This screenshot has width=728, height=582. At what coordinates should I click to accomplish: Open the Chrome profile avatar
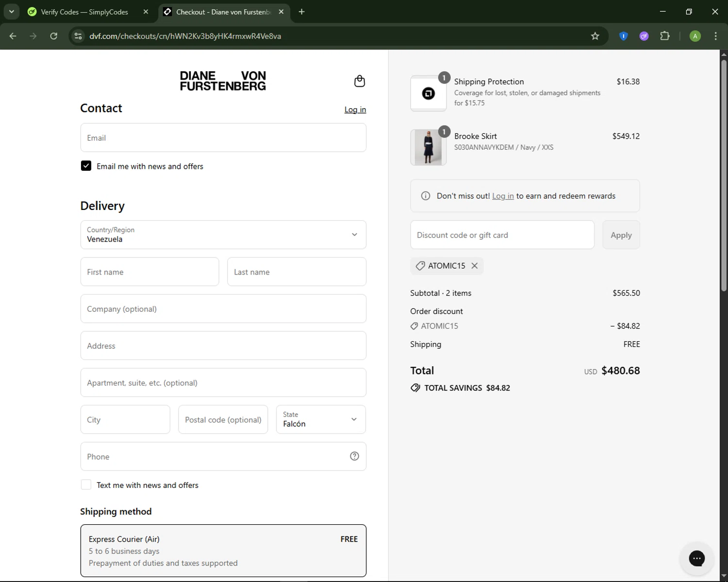695,36
